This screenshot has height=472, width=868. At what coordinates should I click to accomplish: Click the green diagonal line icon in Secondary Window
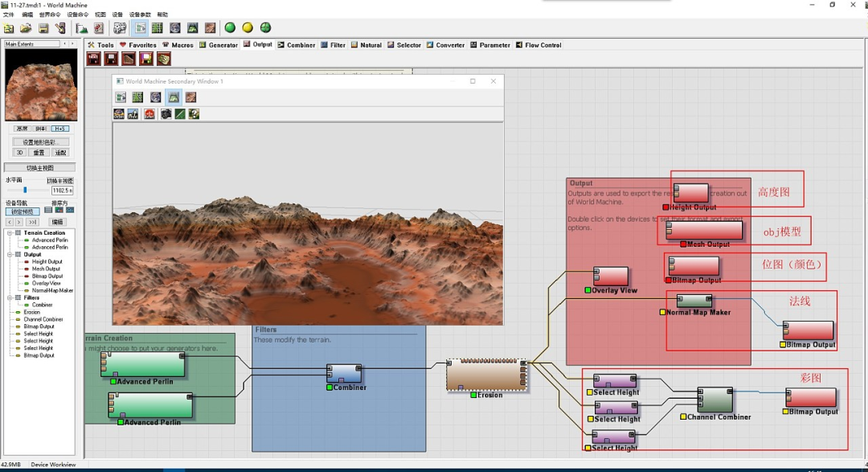180,114
